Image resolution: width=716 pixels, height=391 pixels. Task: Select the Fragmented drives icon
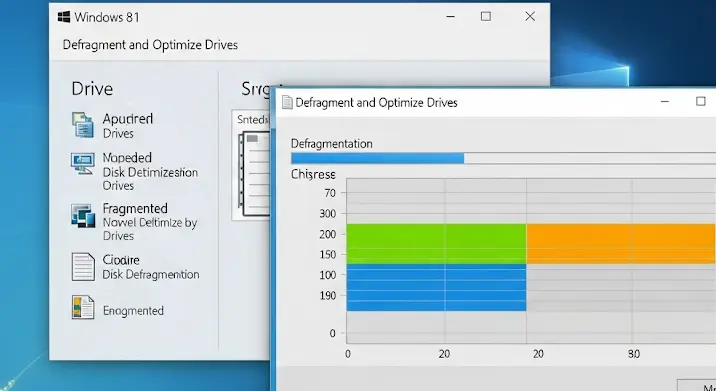click(83, 215)
